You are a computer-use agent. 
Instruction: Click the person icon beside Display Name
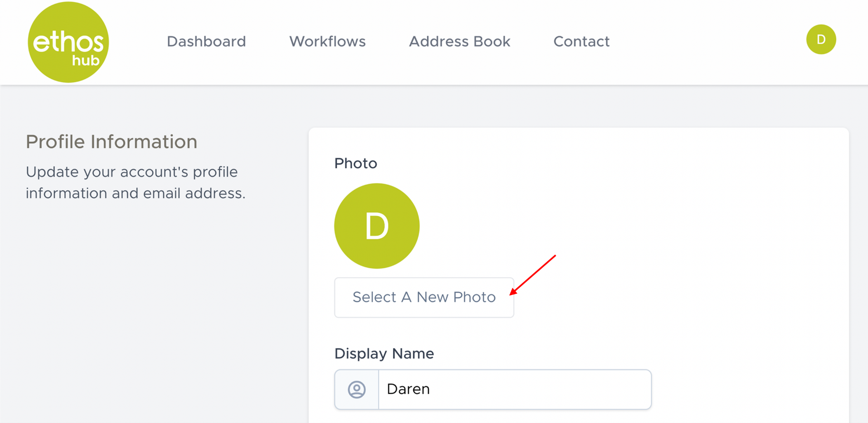[x=357, y=389]
